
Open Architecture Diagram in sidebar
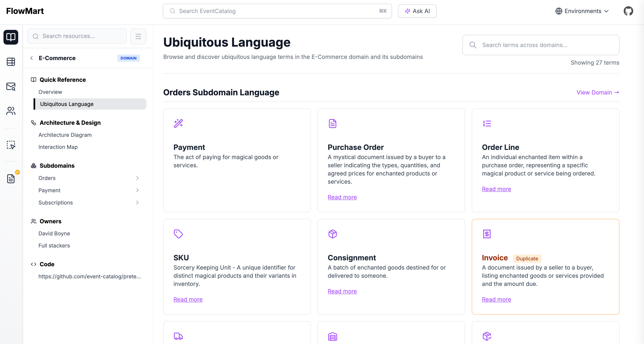(x=65, y=135)
